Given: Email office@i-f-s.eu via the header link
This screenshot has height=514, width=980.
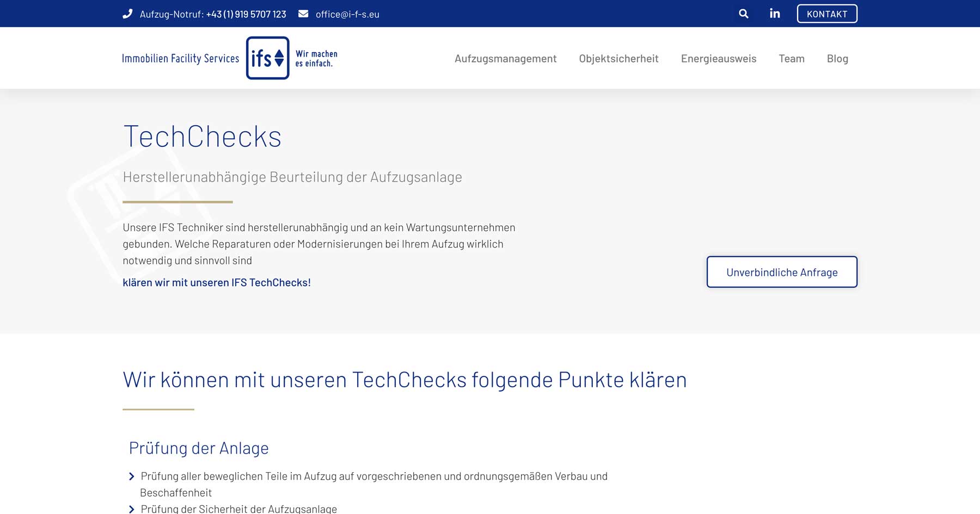Looking at the screenshot, I should click(x=347, y=14).
